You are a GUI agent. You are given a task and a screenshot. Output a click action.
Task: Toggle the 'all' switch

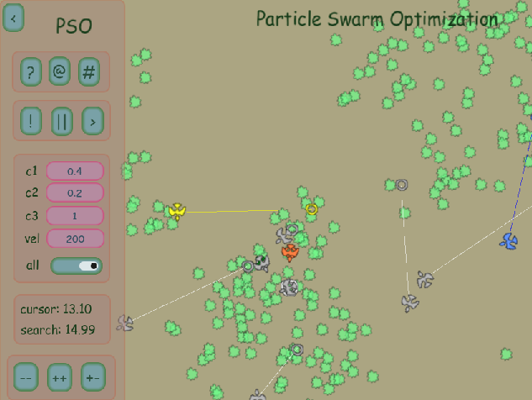(76, 266)
